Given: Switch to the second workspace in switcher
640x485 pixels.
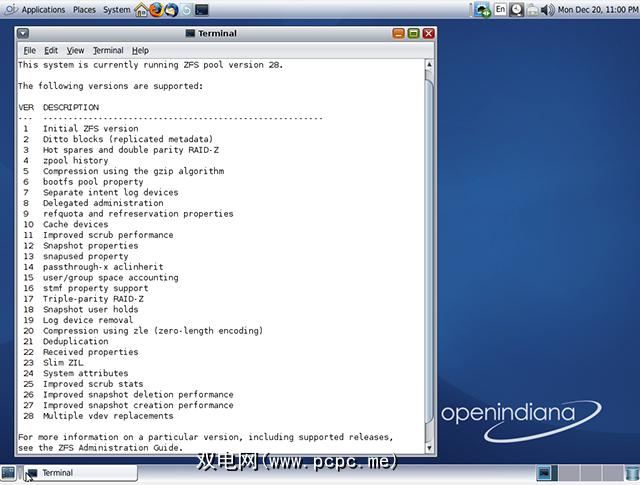Looking at the screenshot, I should coord(569,473).
